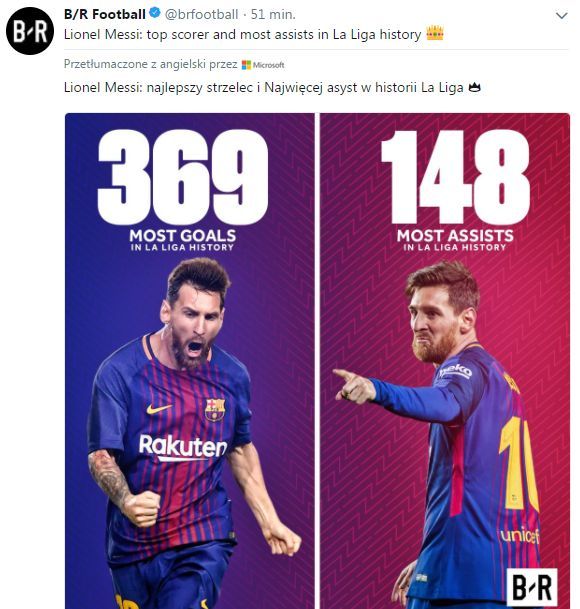The height and width of the screenshot is (609, 580).
Task: Open the B/R round profile avatar
Action: 30,31
